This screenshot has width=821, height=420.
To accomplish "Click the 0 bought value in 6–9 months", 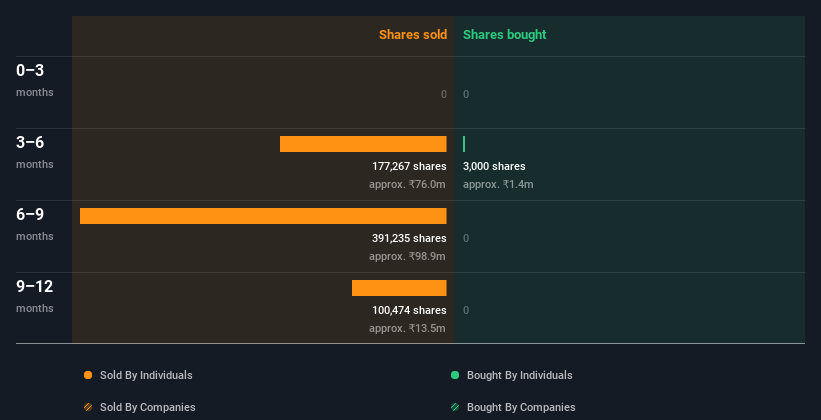I will [x=466, y=238].
